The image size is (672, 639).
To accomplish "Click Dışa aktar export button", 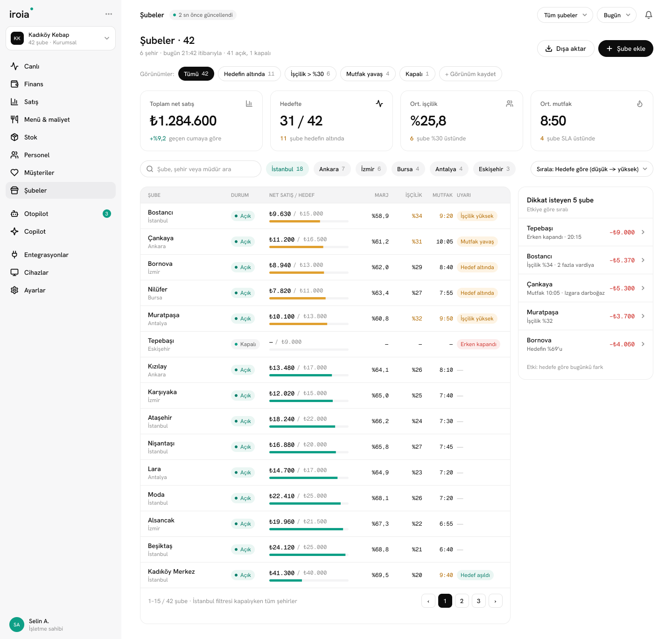I will click(x=566, y=49).
